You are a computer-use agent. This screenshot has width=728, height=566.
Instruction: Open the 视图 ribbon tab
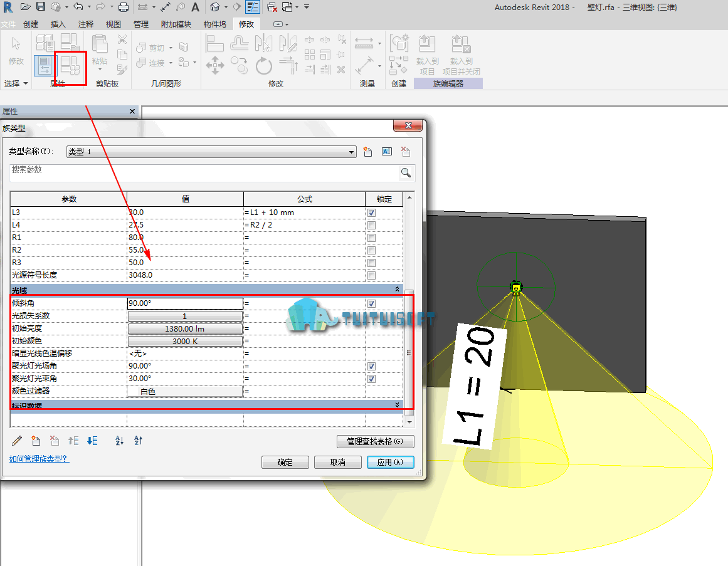coord(113,24)
